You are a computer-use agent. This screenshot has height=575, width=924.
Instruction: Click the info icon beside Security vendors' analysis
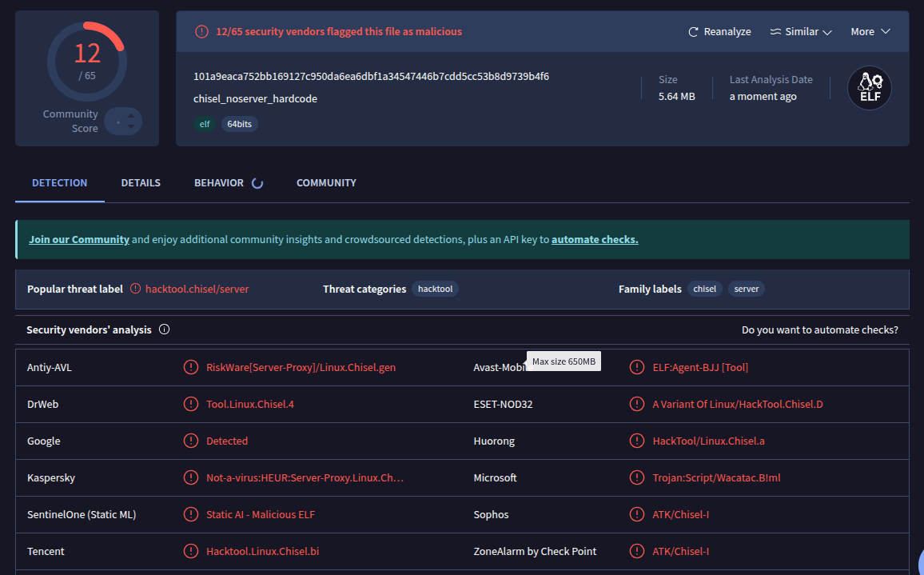point(165,329)
